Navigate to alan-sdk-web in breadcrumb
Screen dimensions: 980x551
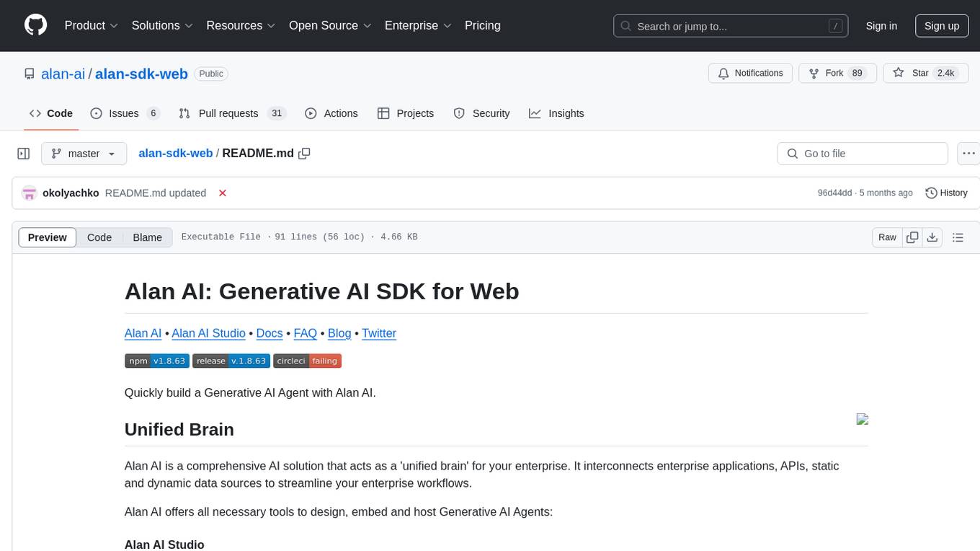(x=175, y=153)
